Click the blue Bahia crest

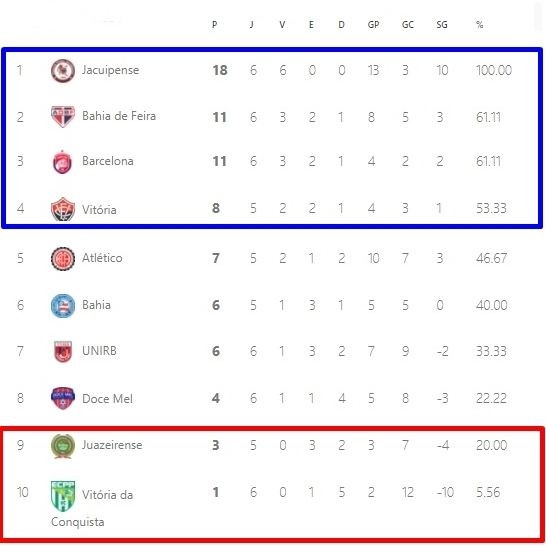coord(63,306)
